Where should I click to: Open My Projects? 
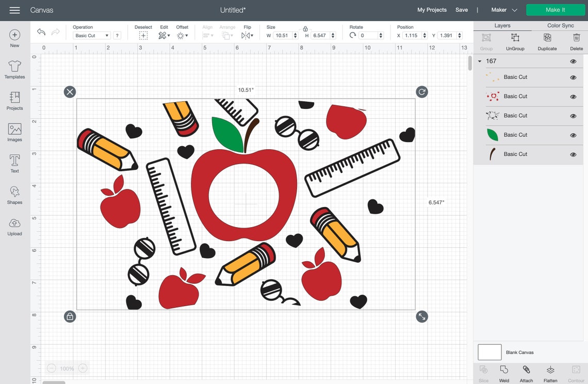pos(432,10)
